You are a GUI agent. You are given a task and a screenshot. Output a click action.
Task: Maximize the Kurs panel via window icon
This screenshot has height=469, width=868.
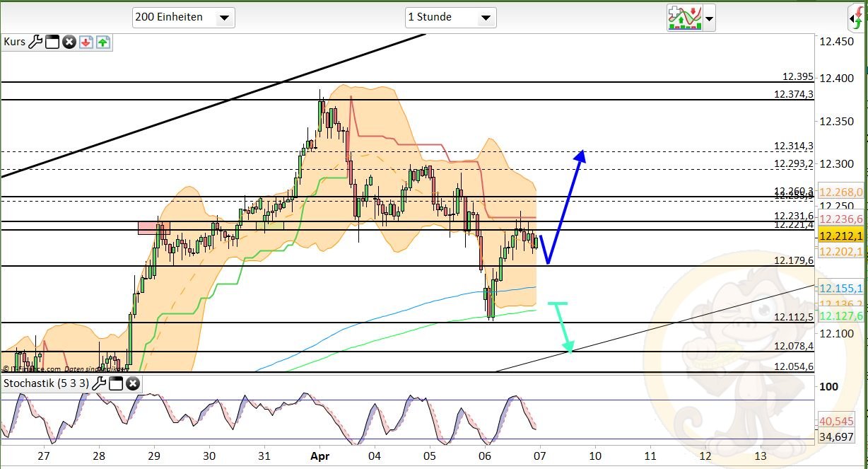pos(52,42)
